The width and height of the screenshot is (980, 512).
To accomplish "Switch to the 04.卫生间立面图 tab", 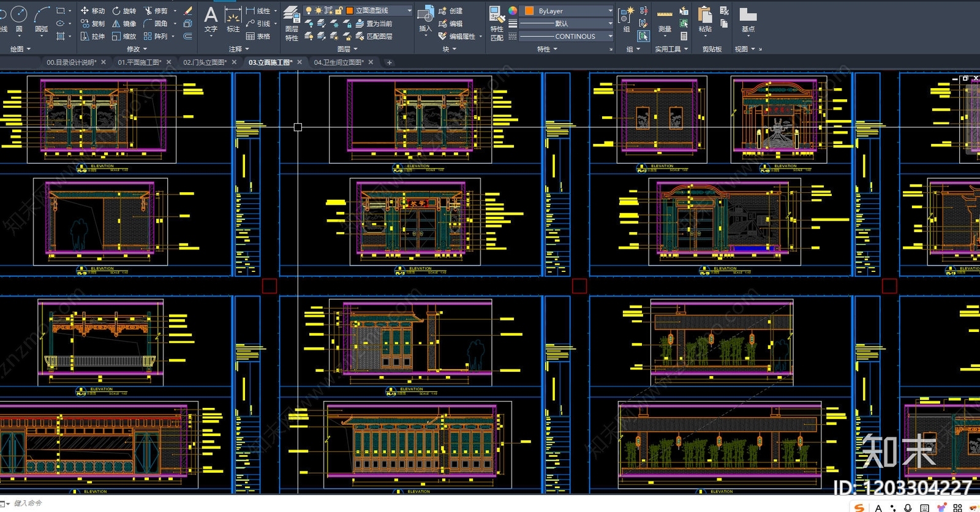I will [339, 62].
